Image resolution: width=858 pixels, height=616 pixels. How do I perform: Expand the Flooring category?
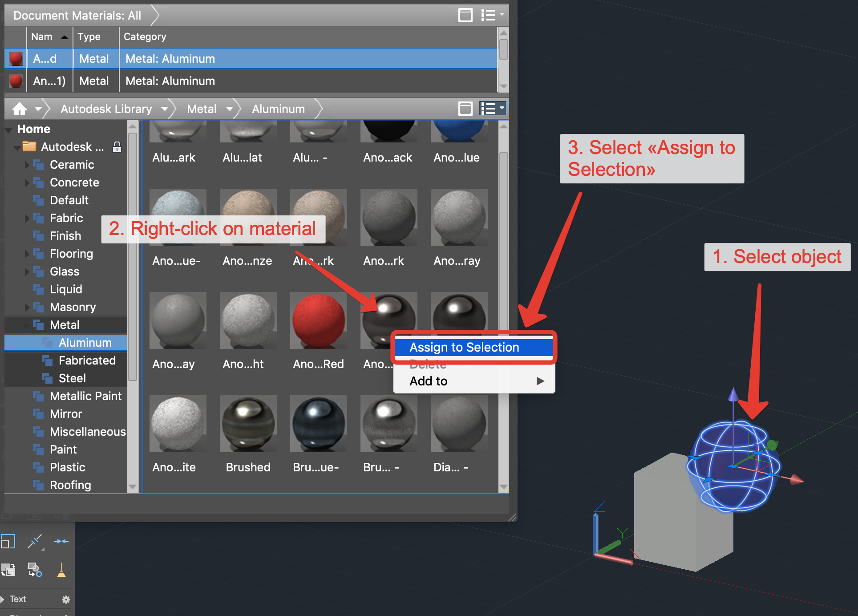pyautogui.click(x=27, y=254)
